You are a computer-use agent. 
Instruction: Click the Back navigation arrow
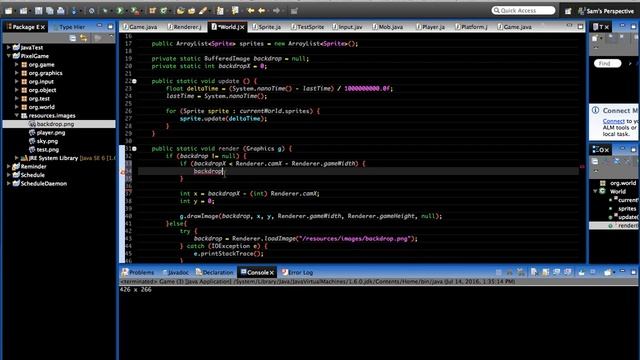pos(262,11)
